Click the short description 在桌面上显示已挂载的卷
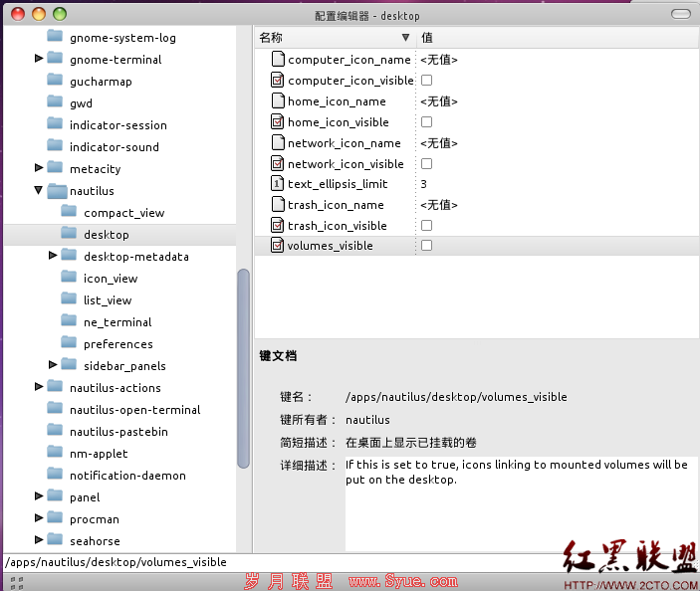This screenshot has width=700, height=591. point(410,443)
